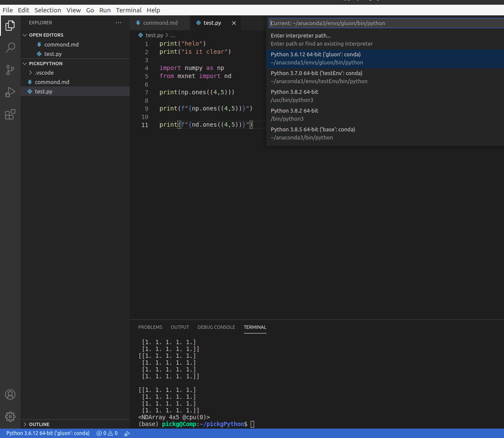Viewport: 504px width, 438px height.
Task: Open the Search view icon
Action: [x=10, y=48]
